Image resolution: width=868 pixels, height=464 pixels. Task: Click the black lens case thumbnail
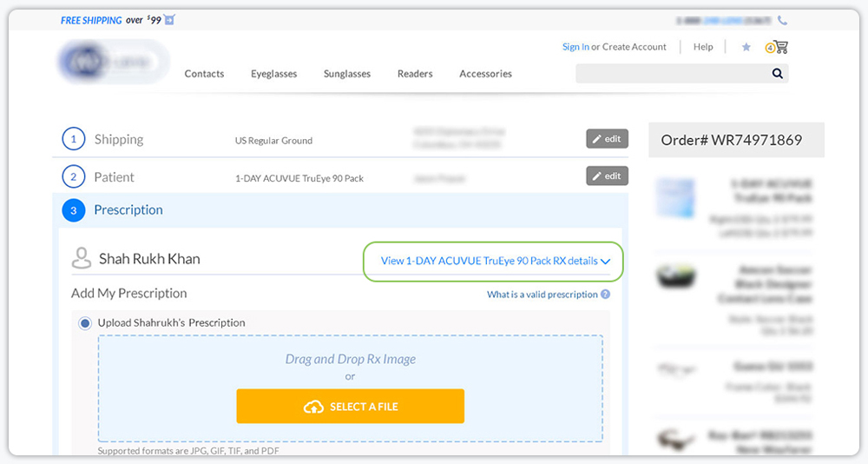coord(675,276)
